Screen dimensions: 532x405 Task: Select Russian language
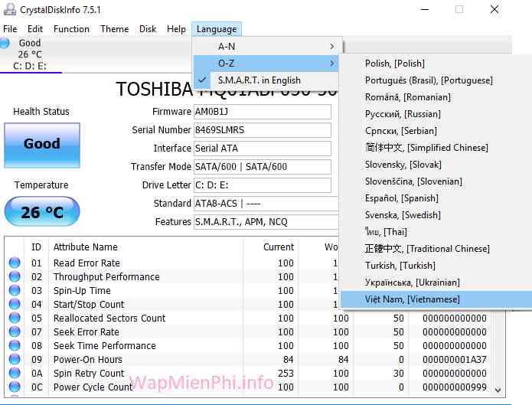[x=436, y=114]
